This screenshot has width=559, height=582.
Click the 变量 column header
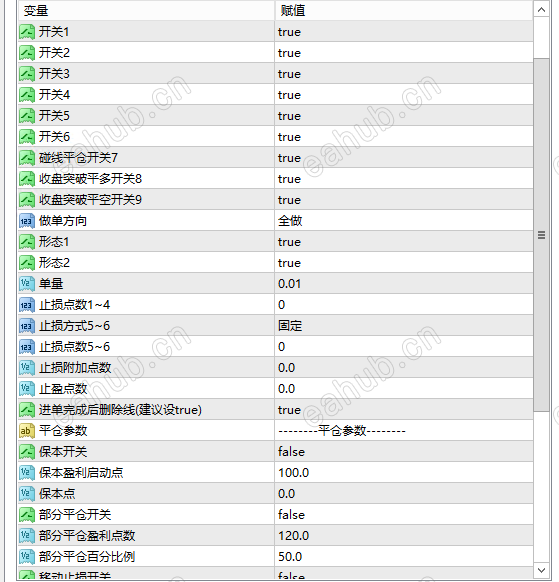tap(146, 10)
